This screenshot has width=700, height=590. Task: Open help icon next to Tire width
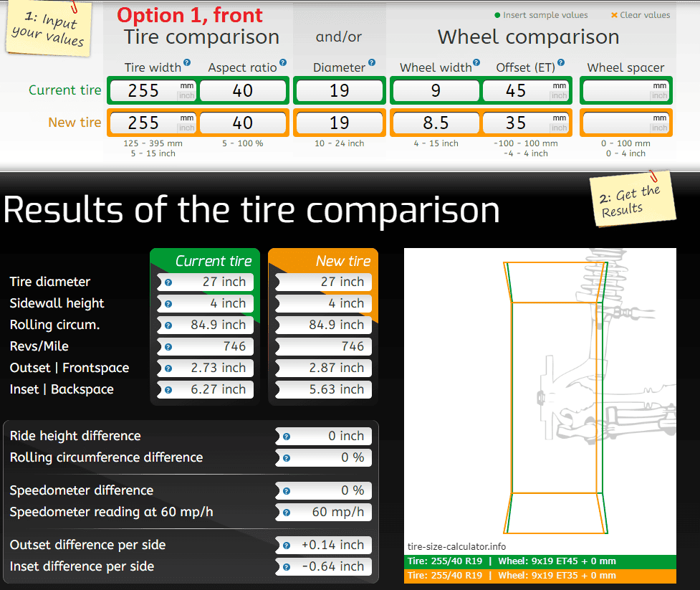(187, 62)
